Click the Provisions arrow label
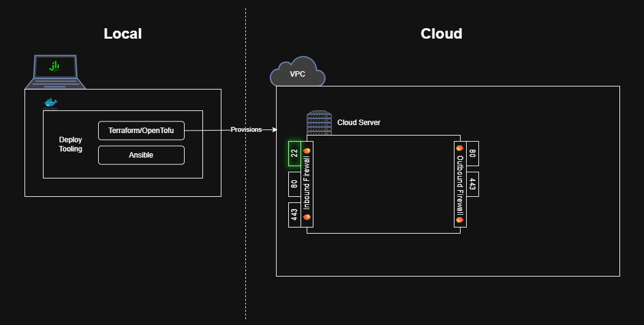Image resolution: width=644 pixels, height=325 pixels. 246,129
